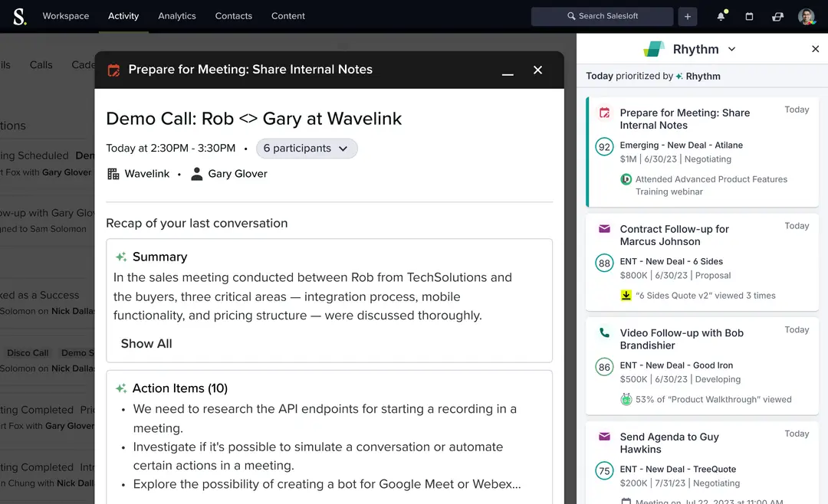Close the Prepare for Meeting dialog

click(x=537, y=70)
